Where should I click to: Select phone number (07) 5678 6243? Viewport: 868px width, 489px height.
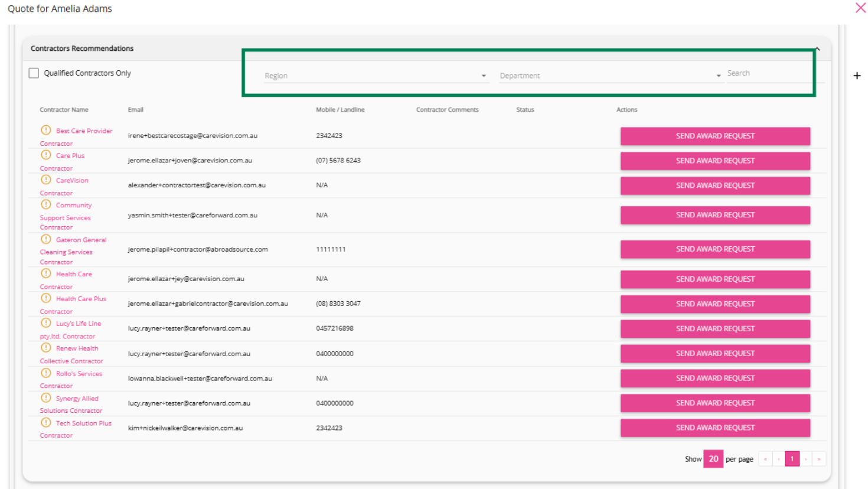click(338, 161)
